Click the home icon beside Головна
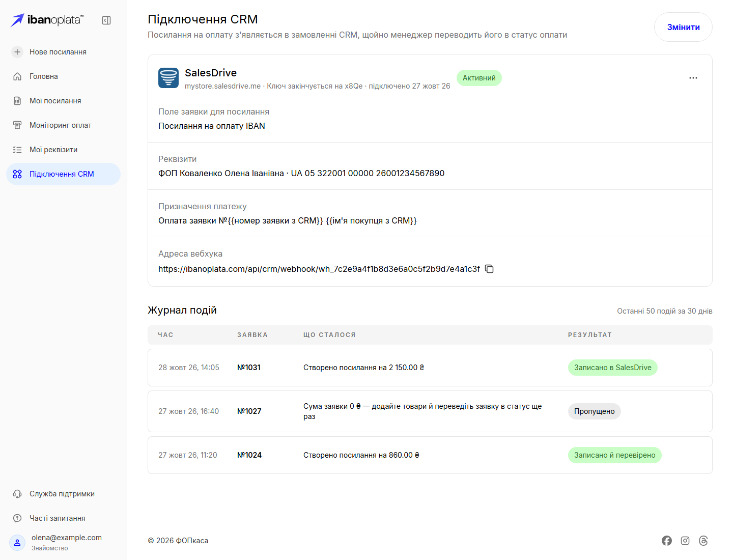This screenshot has height=560, width=733. [17, 76]
